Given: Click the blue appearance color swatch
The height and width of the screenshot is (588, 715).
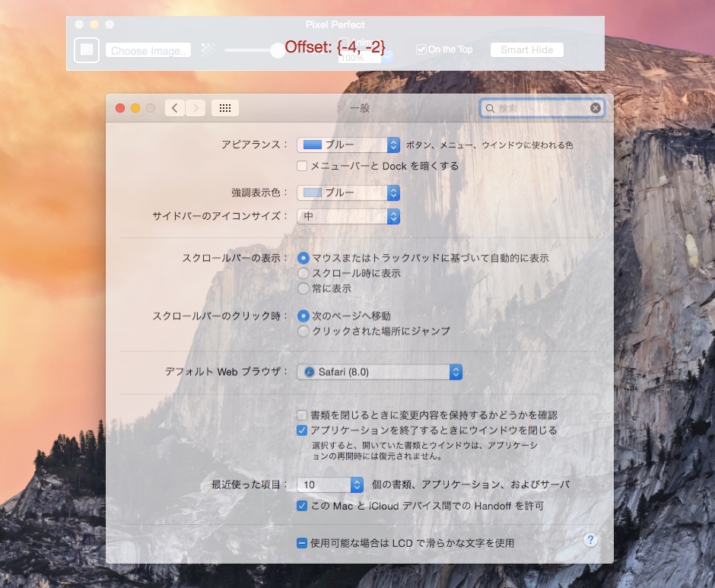Looking at the screenshot, I should click(313, 145).
